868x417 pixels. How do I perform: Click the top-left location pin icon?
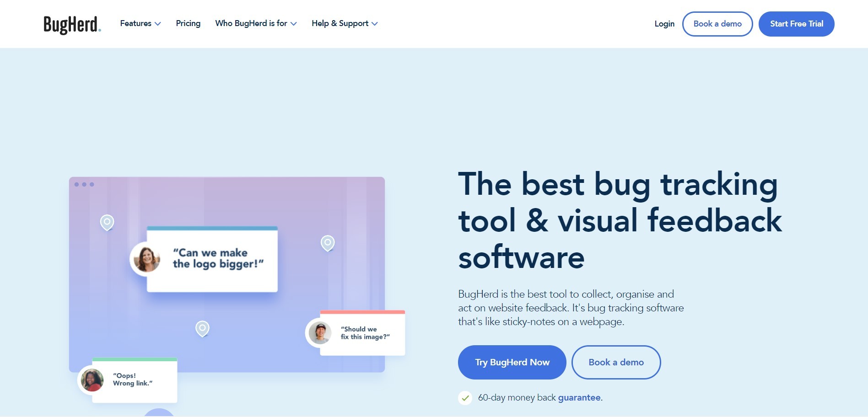click(x=107, y=223)
